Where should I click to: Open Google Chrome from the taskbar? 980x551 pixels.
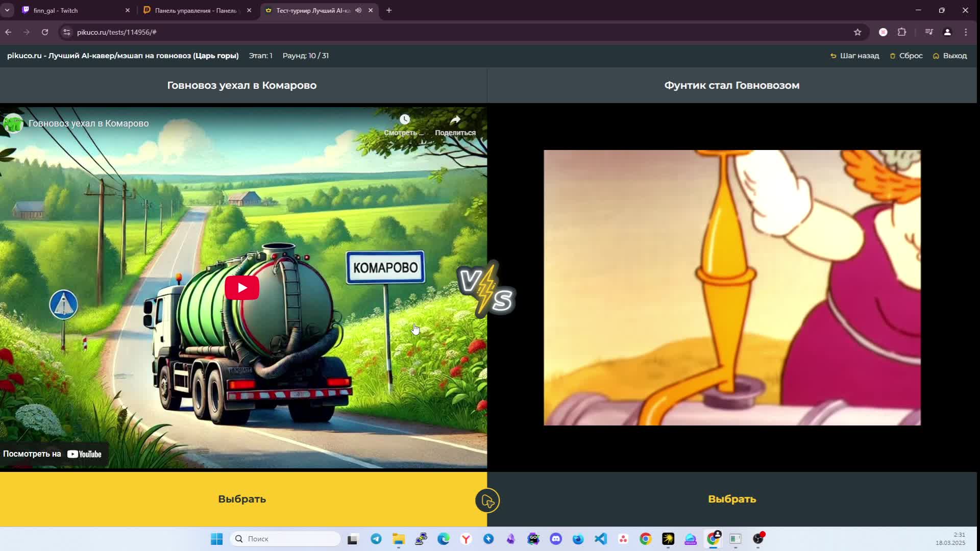coord(646,539)
